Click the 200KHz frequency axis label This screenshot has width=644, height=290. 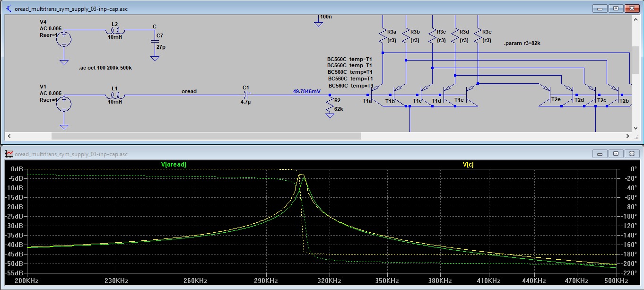tap(26, 281)
